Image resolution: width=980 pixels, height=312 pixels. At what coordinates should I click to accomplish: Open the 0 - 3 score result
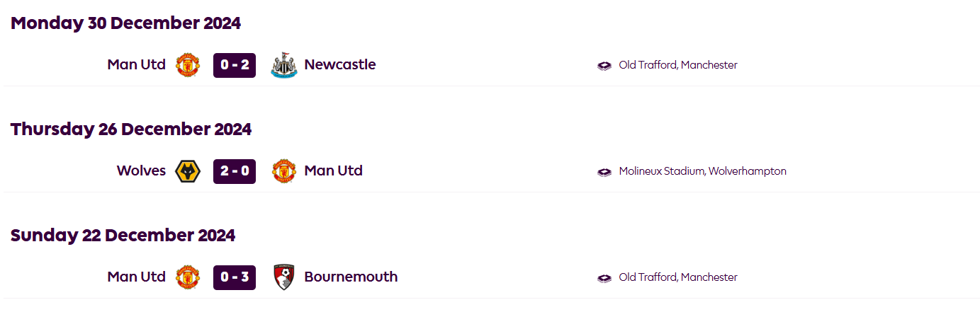click(x=235, y=277)
